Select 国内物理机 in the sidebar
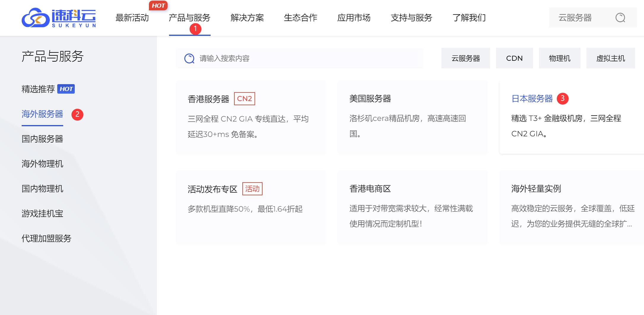 pos(42,188)
